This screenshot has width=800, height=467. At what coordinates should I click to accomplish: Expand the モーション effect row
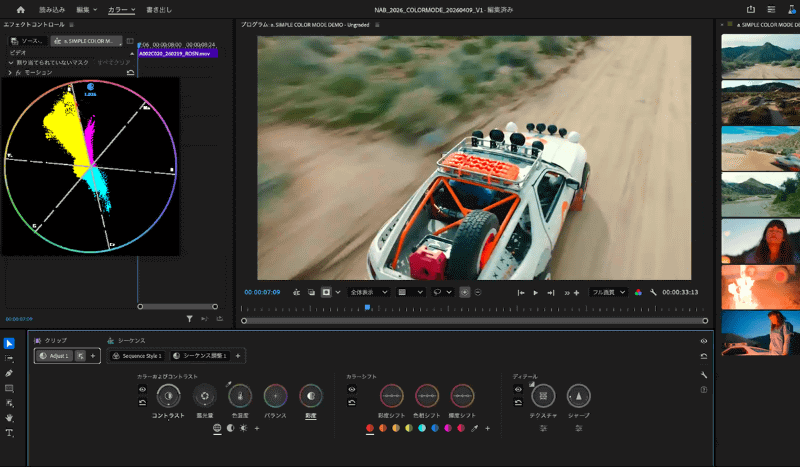coord(10,73)
